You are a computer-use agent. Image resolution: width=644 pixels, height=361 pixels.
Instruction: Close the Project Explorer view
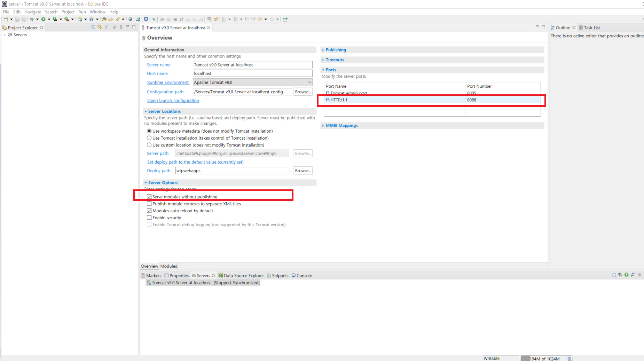click(x=41, y=28)
